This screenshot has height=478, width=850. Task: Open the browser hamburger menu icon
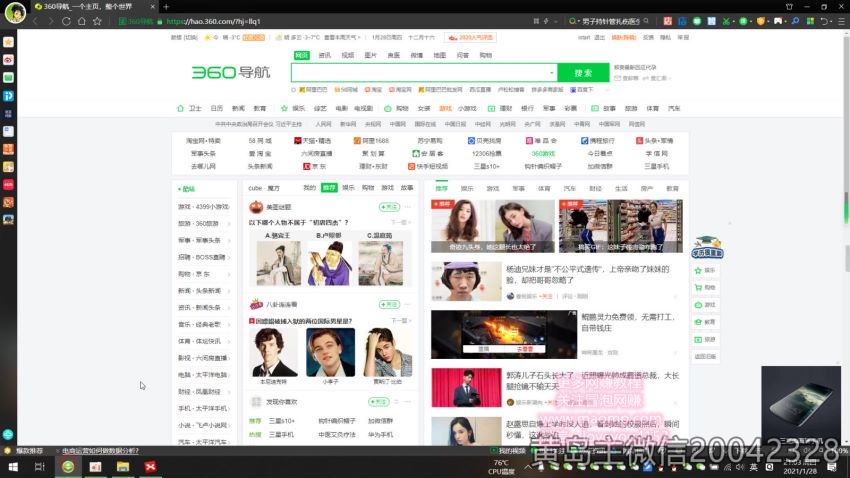841,21
